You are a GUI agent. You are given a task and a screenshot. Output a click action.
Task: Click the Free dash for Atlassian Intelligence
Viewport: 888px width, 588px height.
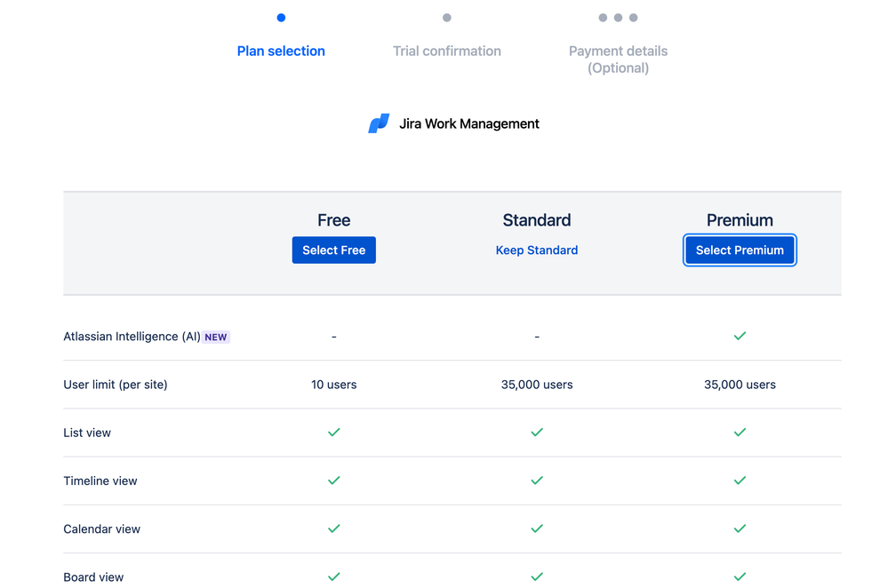[333, 337]
